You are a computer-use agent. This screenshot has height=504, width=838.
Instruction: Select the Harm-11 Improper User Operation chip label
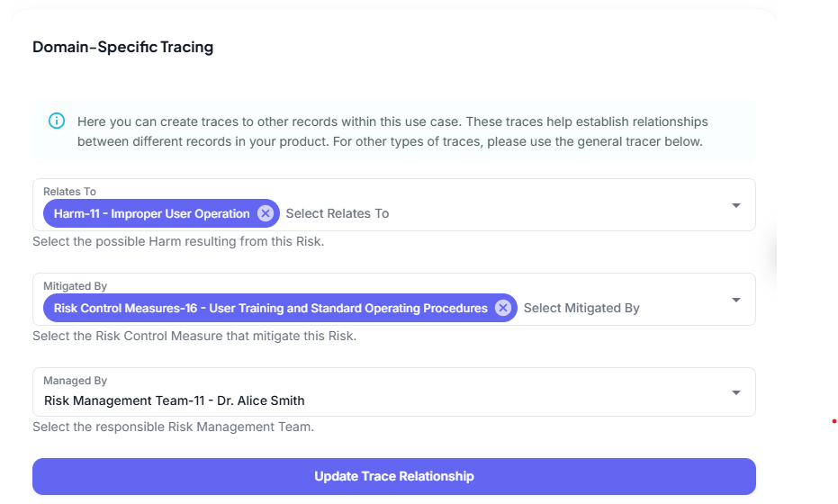[x=151, y=213]
